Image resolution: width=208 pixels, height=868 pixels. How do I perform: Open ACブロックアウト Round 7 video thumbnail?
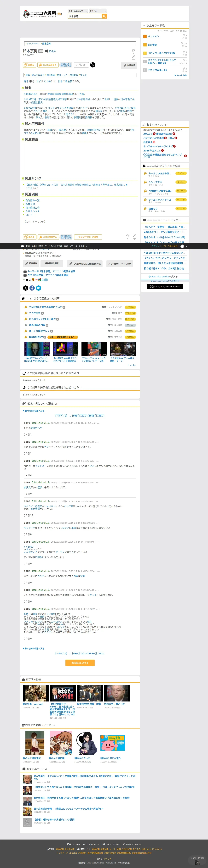tap(37, 349)
